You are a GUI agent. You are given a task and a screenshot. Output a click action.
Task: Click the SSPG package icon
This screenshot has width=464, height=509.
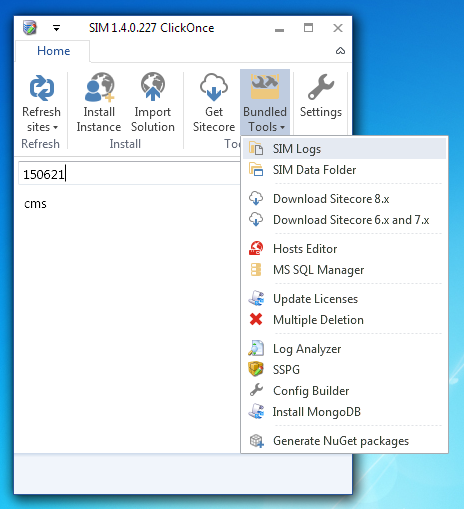(256, 369)
